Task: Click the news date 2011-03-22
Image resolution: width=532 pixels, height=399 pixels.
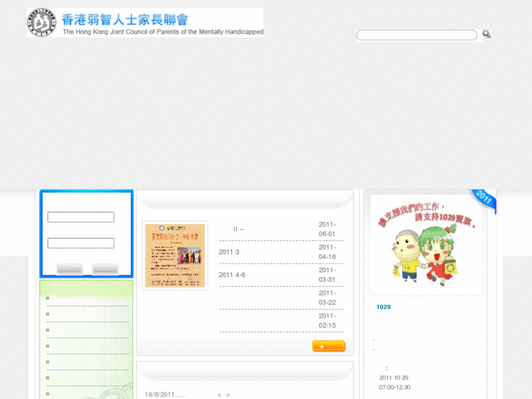Action: (327, 297)
